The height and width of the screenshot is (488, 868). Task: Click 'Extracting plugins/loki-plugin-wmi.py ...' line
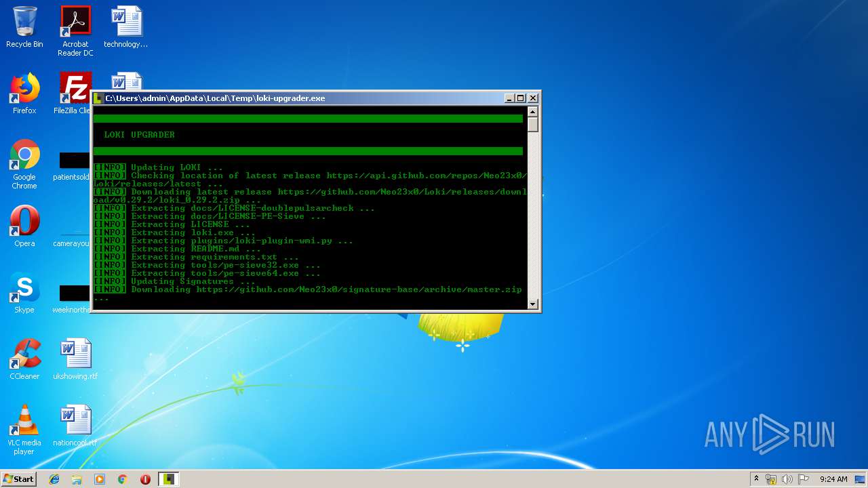[223, 241]
